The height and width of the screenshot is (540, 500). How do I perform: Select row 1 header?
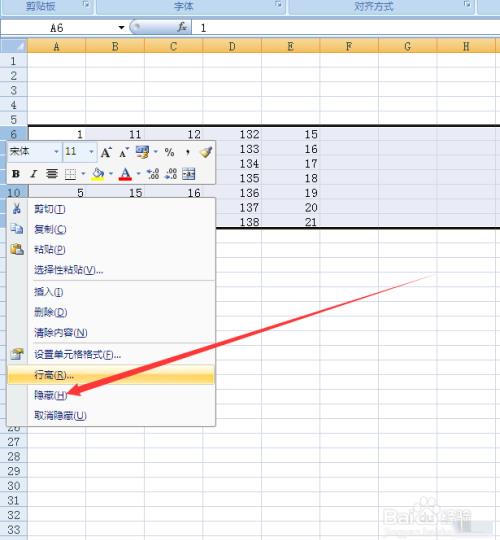coord(14,61)
